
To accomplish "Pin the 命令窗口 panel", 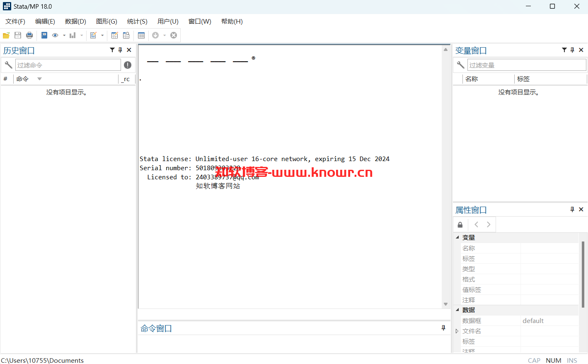I will tap(443, 328).
